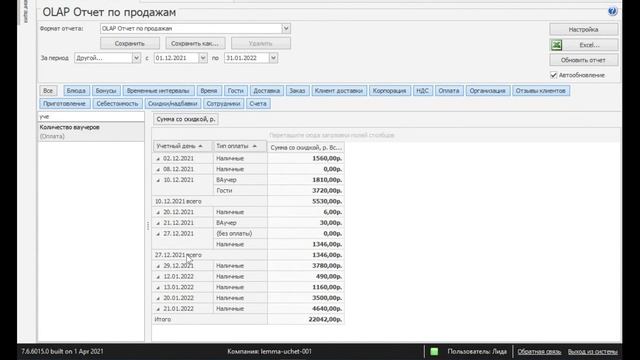Viewport: 640px width, 360px height.
Task: Select the 10.12.2021 всего subtotal row
Action: 210,202
